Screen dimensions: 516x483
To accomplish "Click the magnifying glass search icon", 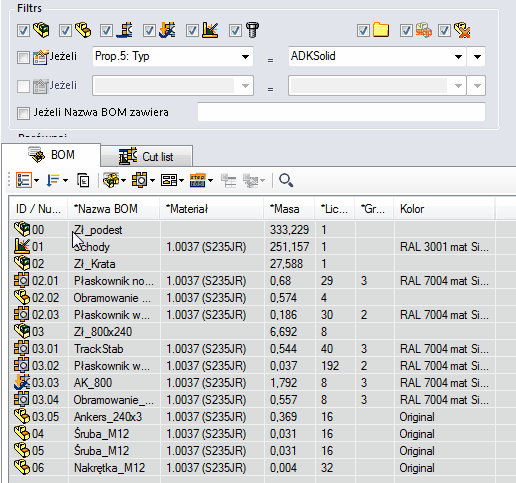I will point(286,180).
